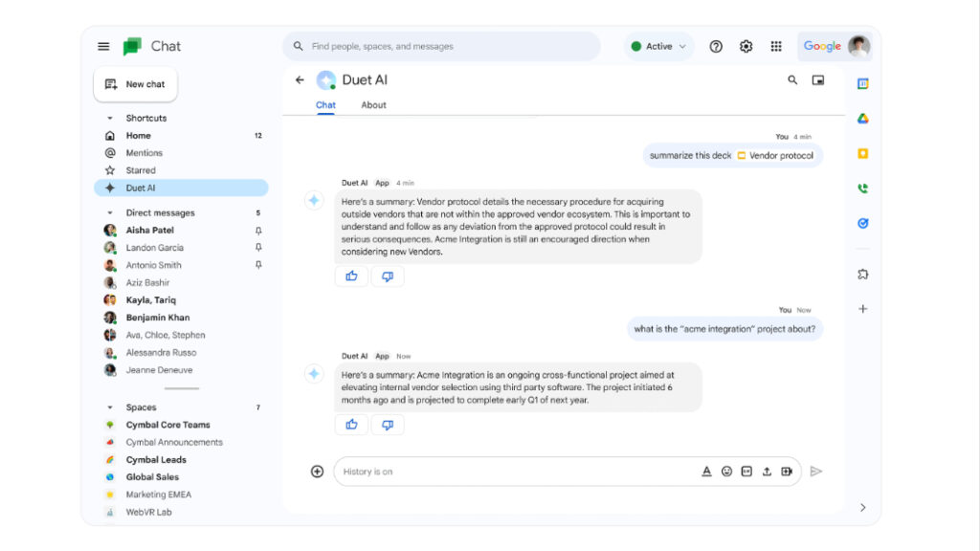The width and height of the screenshot is (980, 551).
Task: Open chat with Landon Garcia
Action: click(x=181, y=248)
